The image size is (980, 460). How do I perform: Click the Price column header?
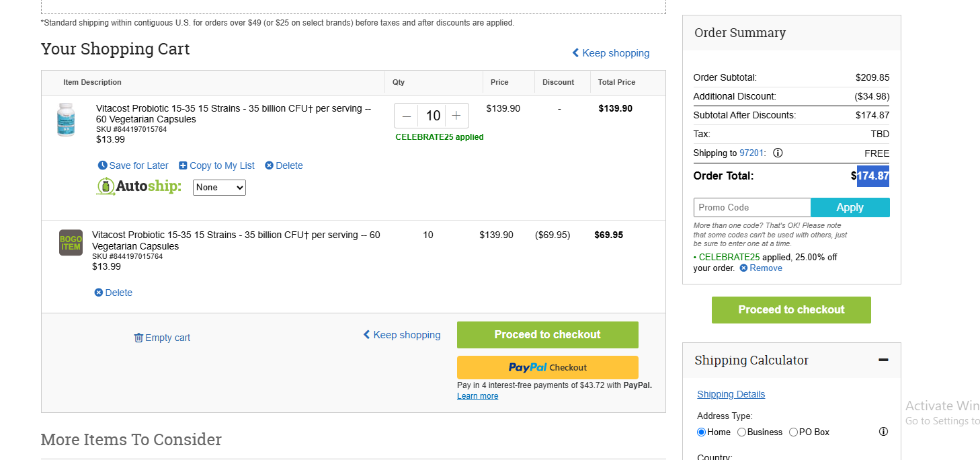tap(499, 82)
